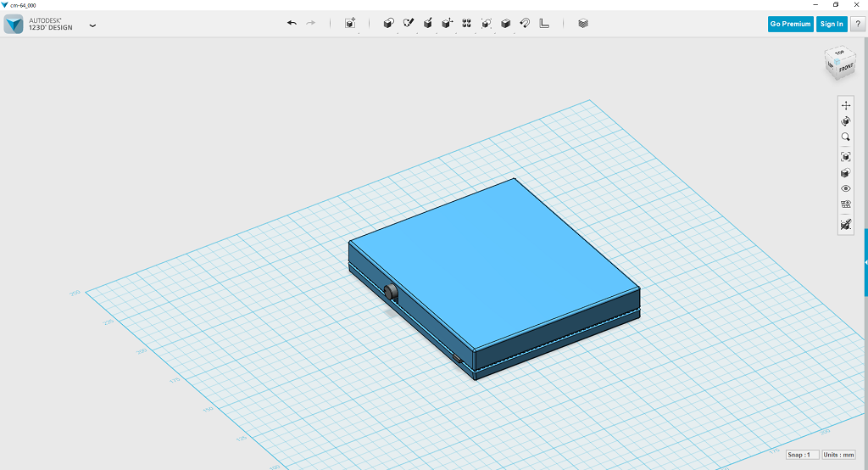This screenshot has height=470, width=868.
Task: Open the Pattern tool with four dots
Action: pyautogui.click(x=467, y=24)
